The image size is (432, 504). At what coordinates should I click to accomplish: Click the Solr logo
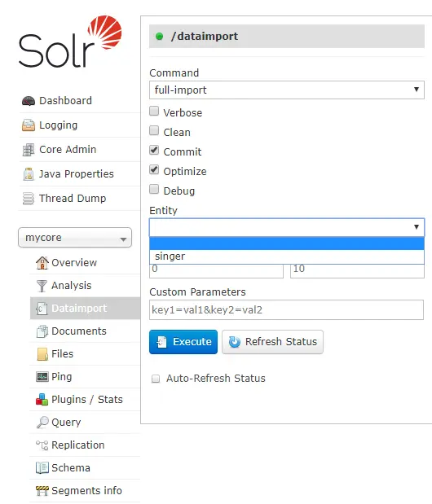pos(70,42)
